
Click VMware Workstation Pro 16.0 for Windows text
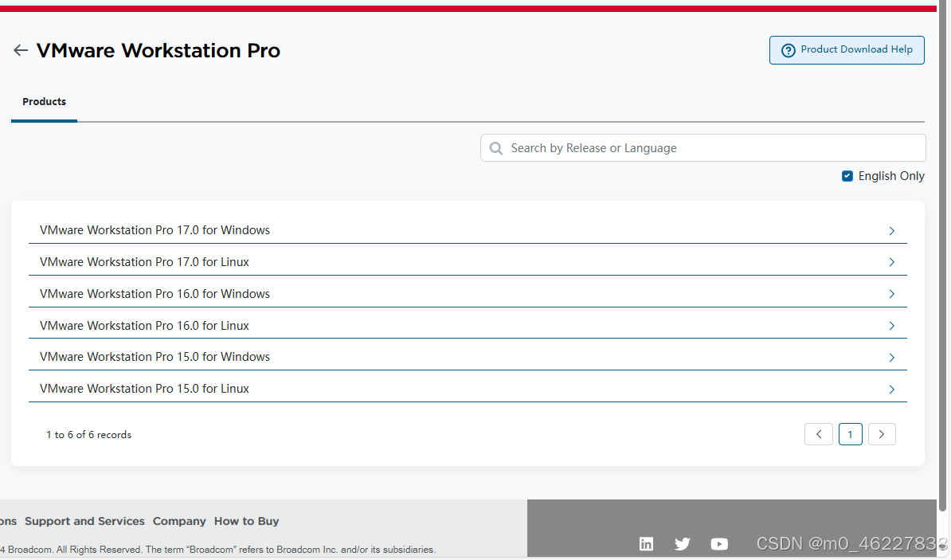pos(155,294)
